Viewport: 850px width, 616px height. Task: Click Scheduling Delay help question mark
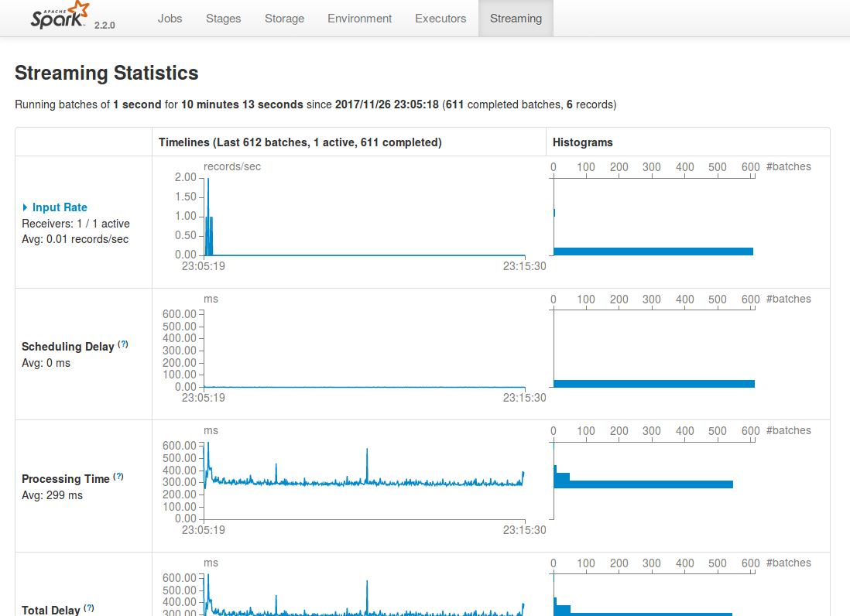tap(122, 344)
